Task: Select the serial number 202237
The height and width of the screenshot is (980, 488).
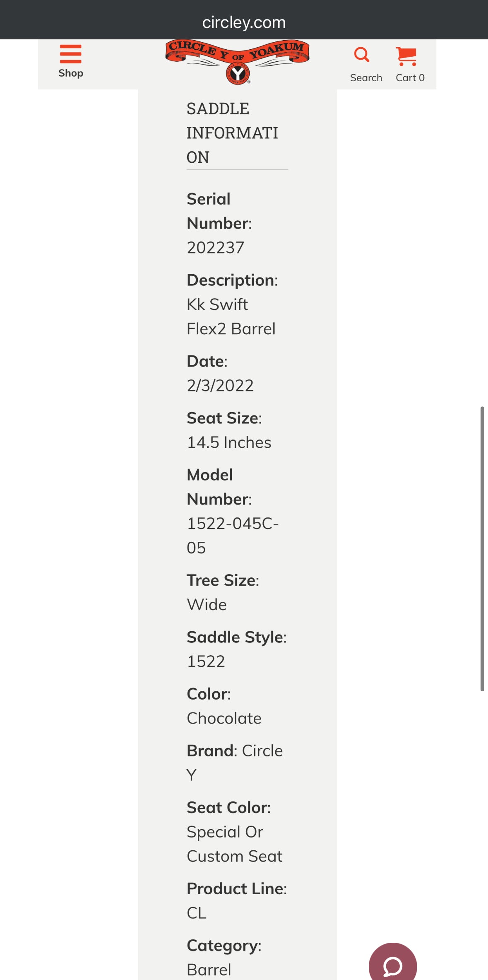Action: coord(216,248)
